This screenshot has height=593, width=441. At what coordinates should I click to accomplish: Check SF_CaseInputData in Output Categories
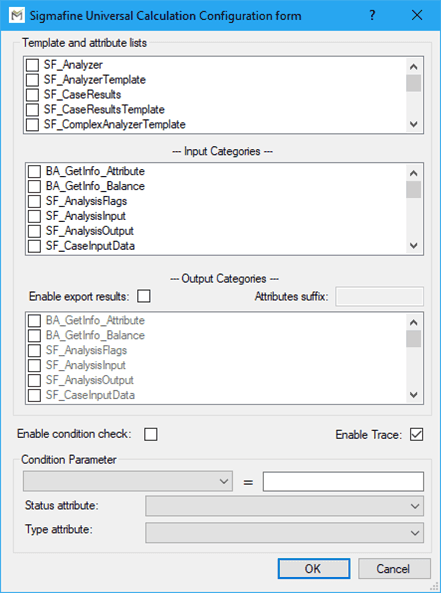(34, 395)
